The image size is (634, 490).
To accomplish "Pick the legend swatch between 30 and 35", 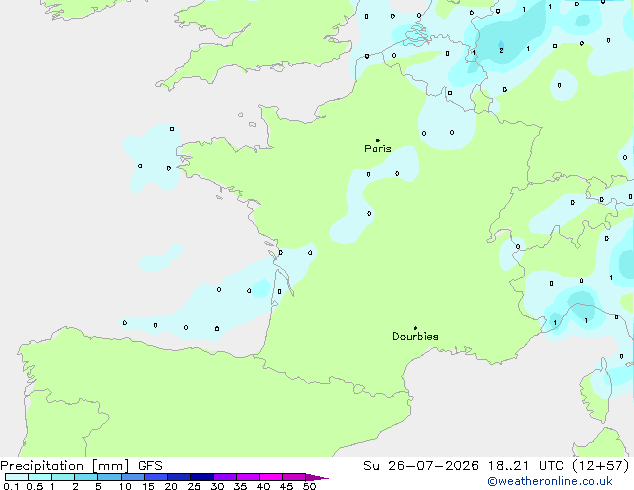I will point(225,477).
